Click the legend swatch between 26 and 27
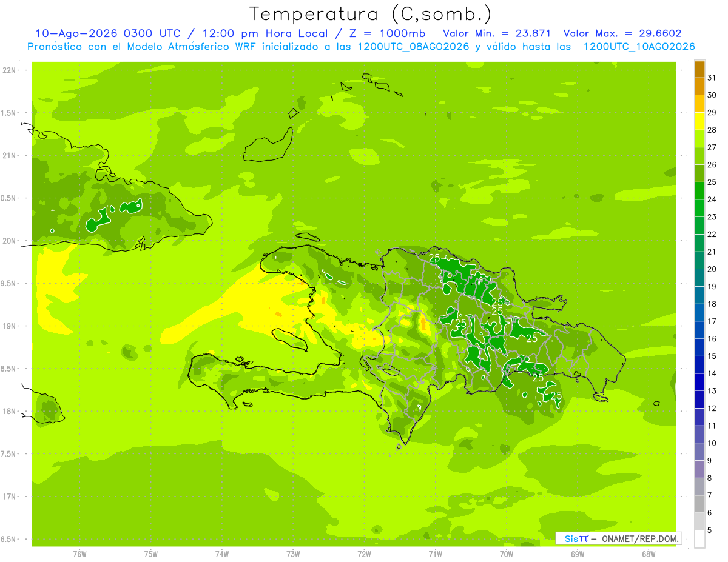 tap(699, 156)
